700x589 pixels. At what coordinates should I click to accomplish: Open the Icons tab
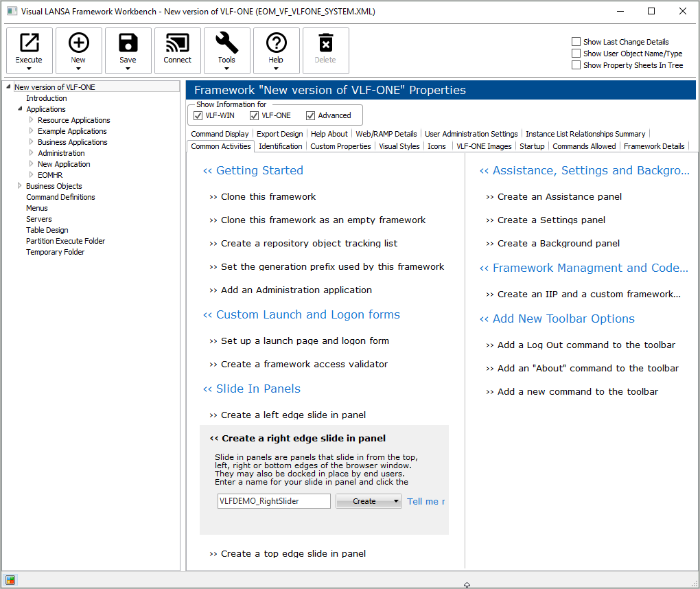(436, 146)
